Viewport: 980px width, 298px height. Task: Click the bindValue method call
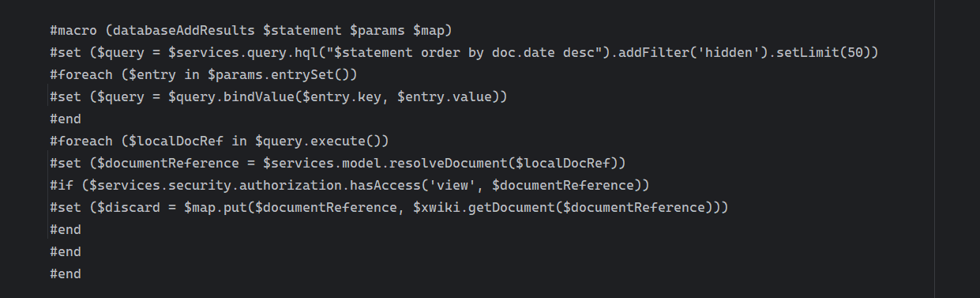click(257, 97)
